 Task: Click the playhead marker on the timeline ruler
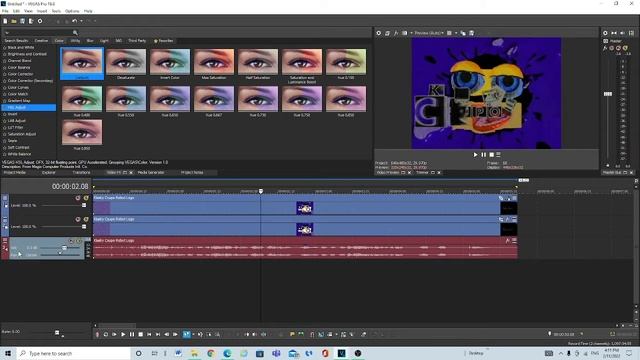pos(261,191)
